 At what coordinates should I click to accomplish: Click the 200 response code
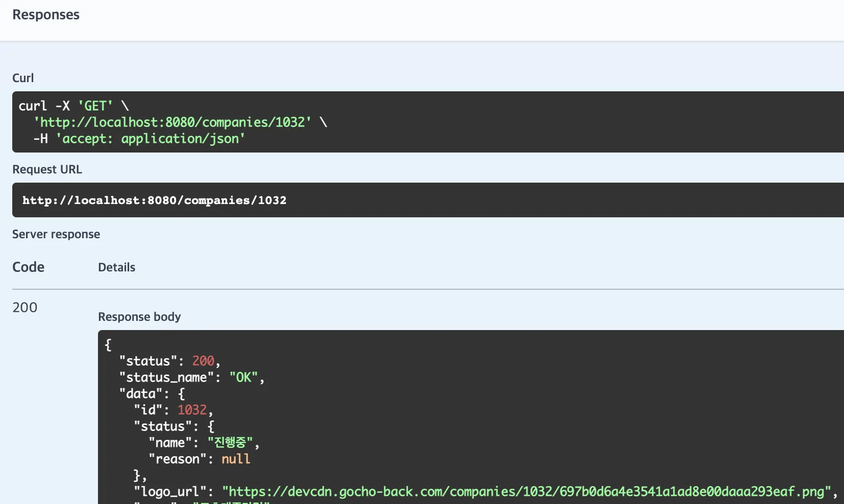(x=25, y=308)
